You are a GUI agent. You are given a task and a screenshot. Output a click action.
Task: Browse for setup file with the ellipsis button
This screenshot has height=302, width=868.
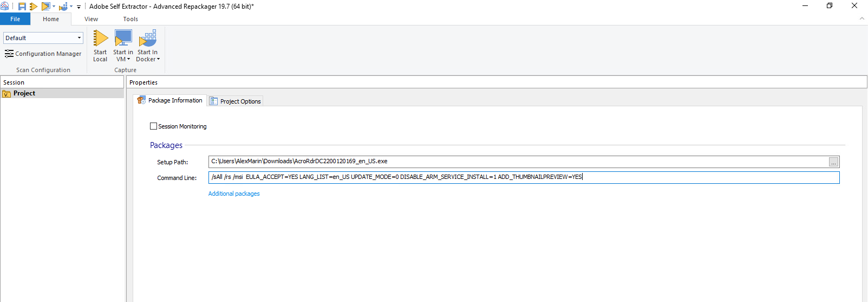click(x=834, y=162)
